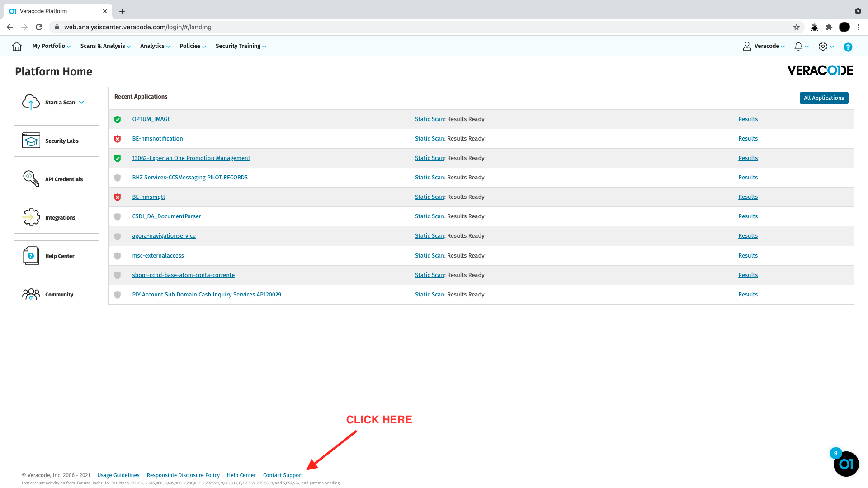Click the Integrations gear arrow icon
This screenshot has width=868, height=488.
click(x=31, y=217)
